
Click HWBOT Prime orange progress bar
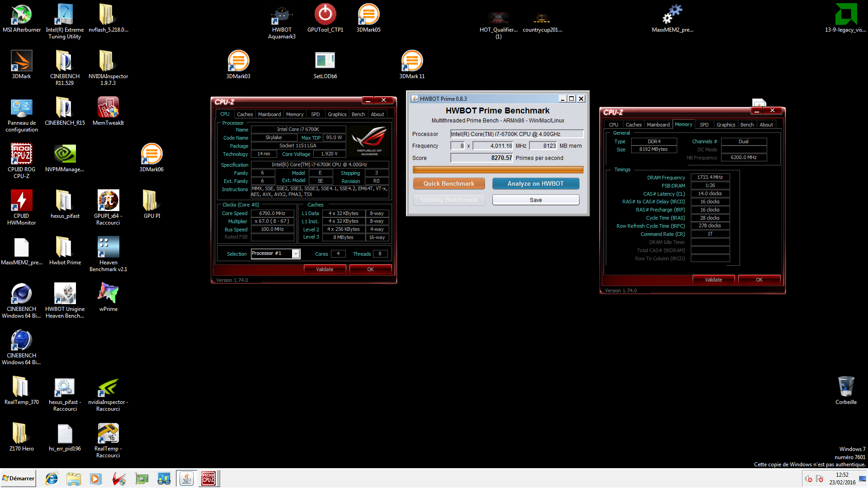coord(498,170)
